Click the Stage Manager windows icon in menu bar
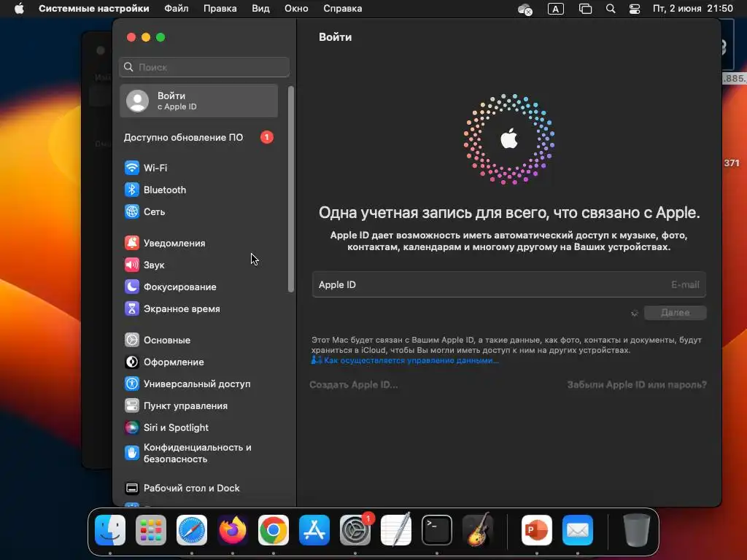The image size is (747, 560). point(585,9)
